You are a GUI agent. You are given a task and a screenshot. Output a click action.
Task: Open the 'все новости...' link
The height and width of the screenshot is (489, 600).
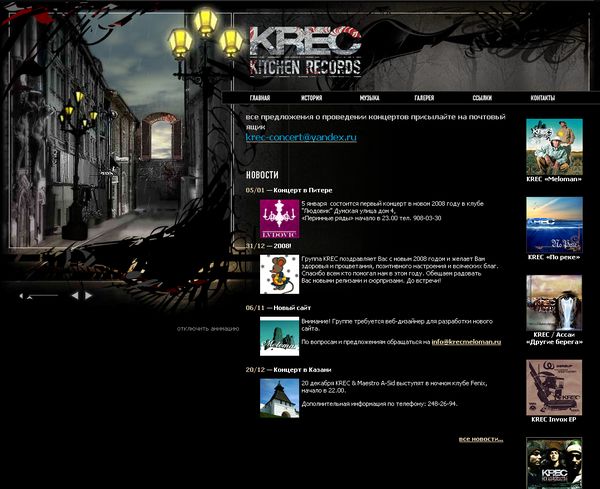pos(481,439)
